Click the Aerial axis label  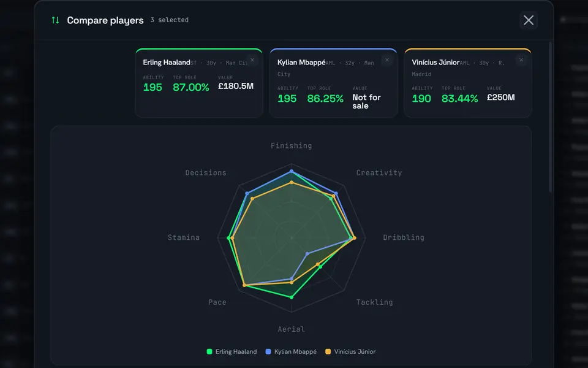(292, 329)
